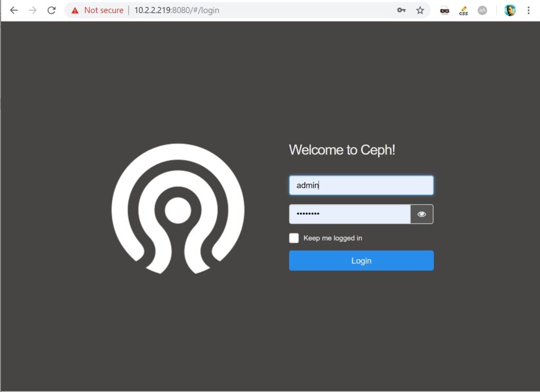Focus the admin username field
The height and width of the screenshot is (392, 540).
click(361, 185)
